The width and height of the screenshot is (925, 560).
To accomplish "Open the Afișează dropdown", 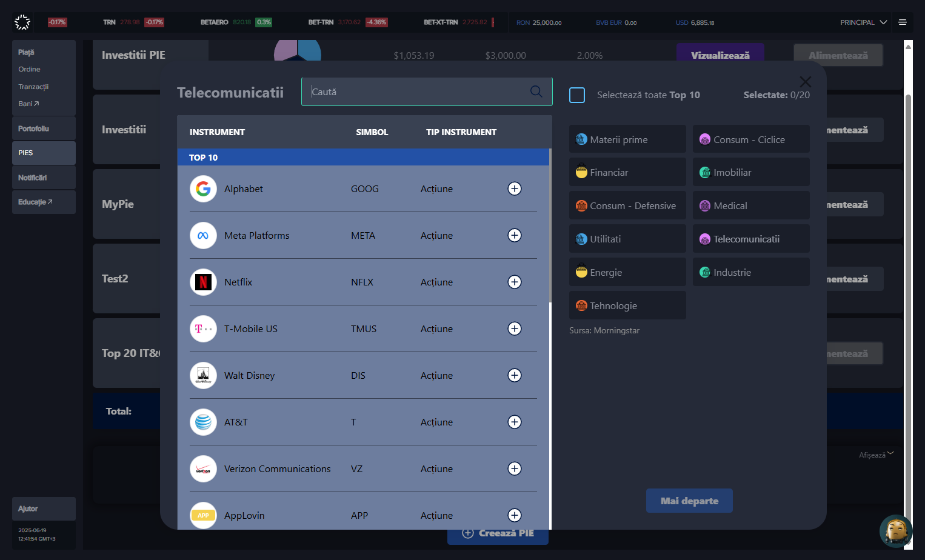I will (x=877, y=455).
